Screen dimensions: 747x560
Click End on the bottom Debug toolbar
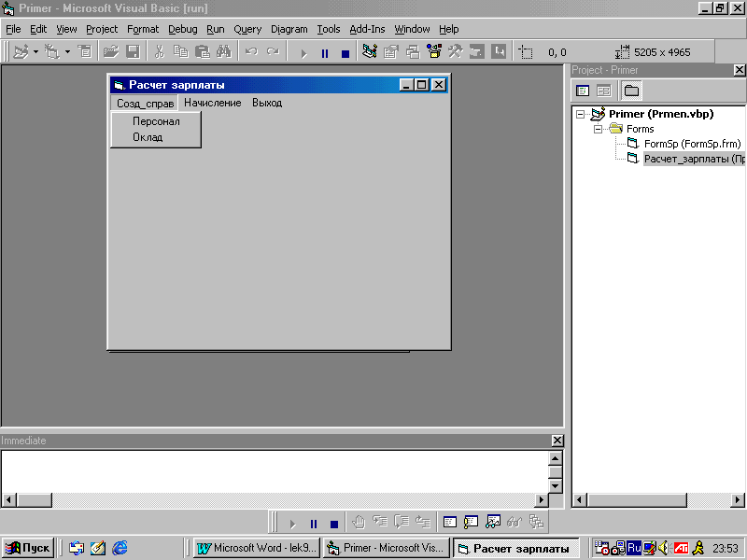pos(334,524)
